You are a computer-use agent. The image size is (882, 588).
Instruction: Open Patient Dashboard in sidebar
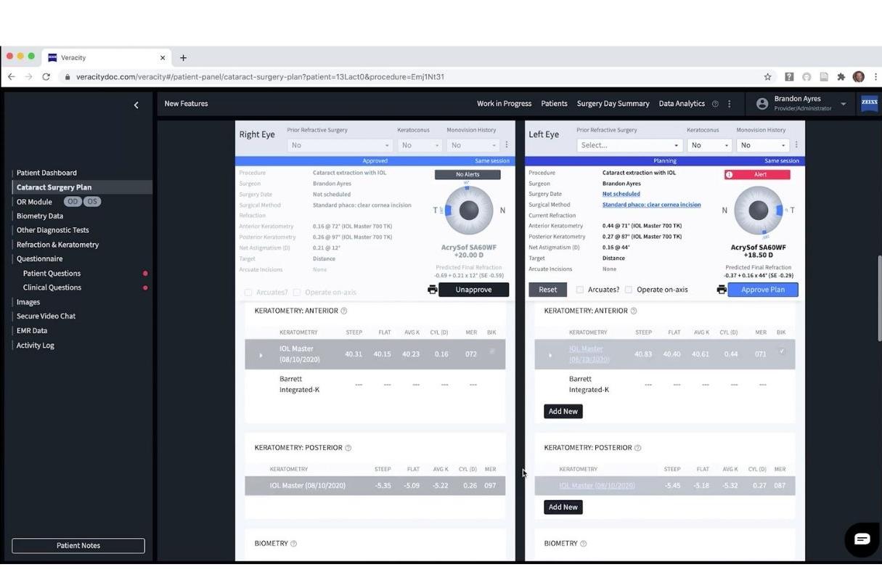click(x=46, y=173)
